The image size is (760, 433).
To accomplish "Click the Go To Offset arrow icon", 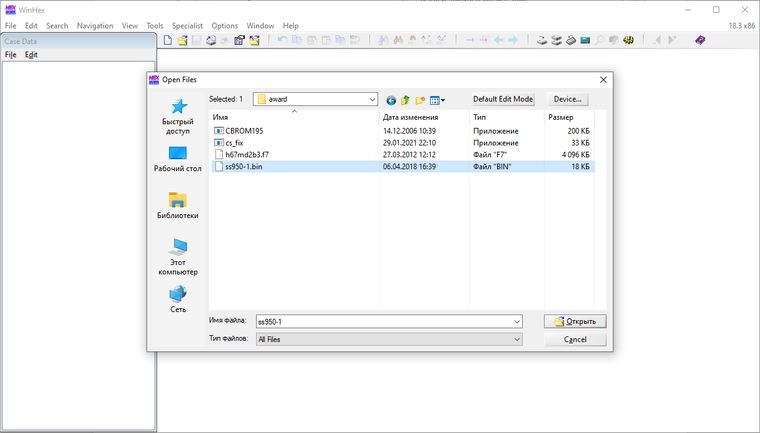I will click(x=470, y=40).
